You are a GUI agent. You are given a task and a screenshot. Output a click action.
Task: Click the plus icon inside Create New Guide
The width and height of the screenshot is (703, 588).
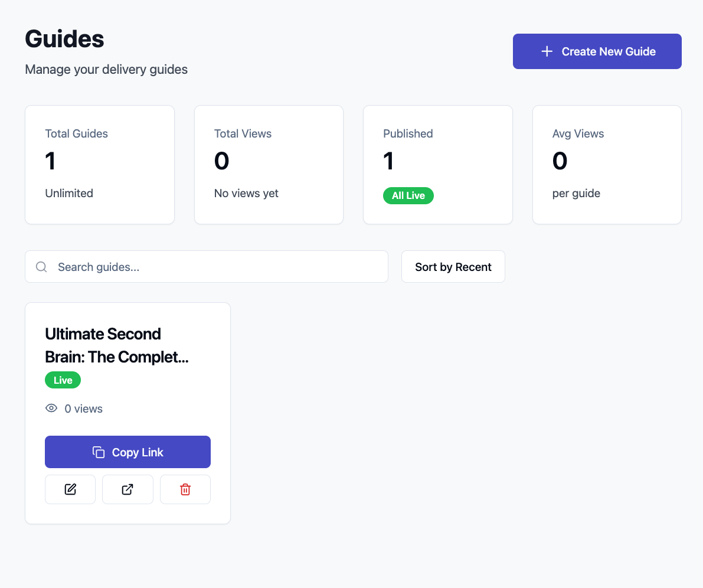pos(548,51)
